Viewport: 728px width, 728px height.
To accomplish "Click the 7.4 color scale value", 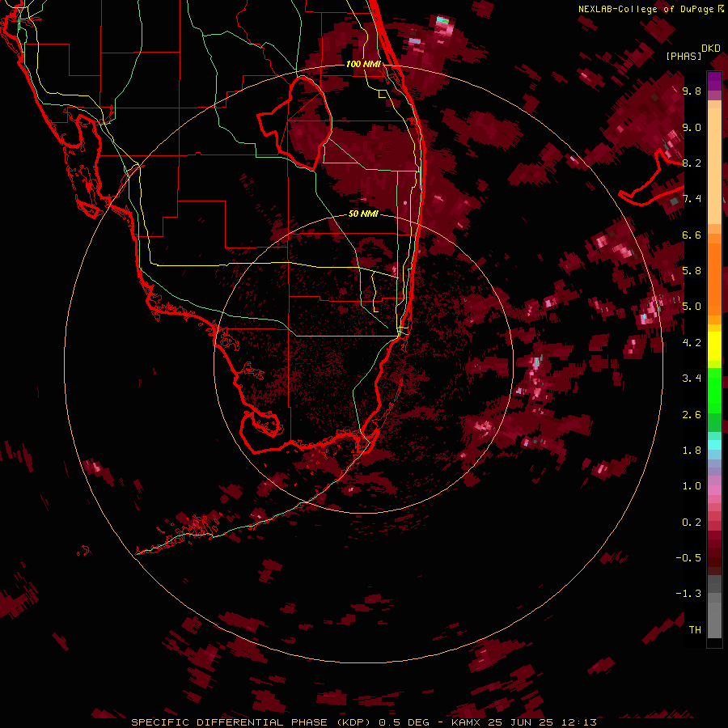I will tap(692, 199).
